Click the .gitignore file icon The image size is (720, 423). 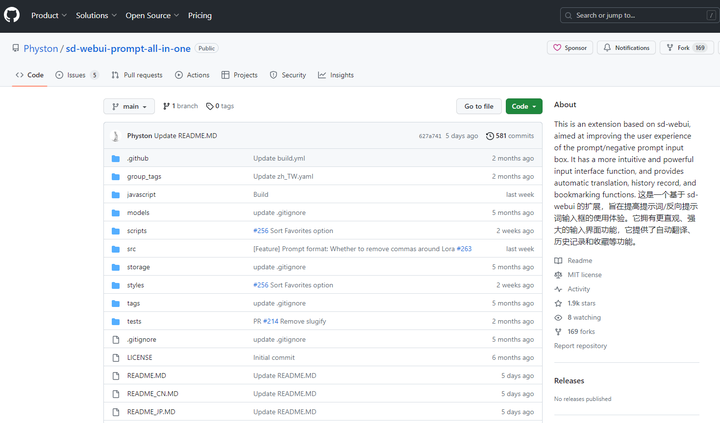coord(116,340)
